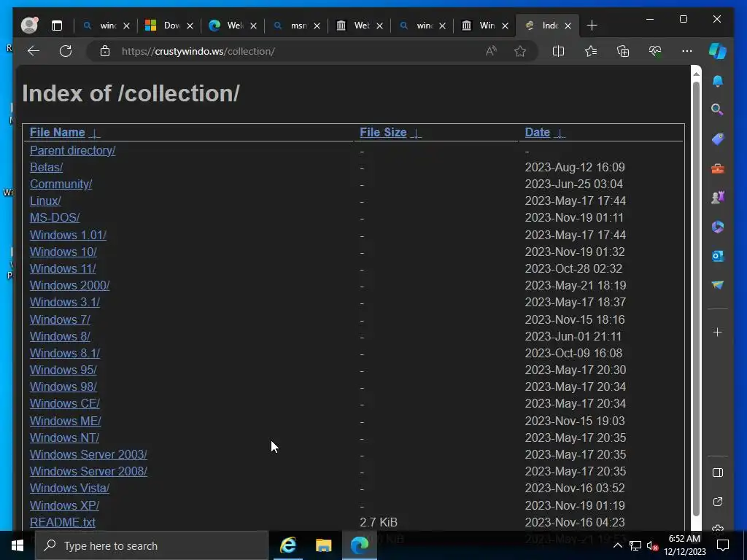
Task: Sort the listing by File Size
Action: pos(383,133)
